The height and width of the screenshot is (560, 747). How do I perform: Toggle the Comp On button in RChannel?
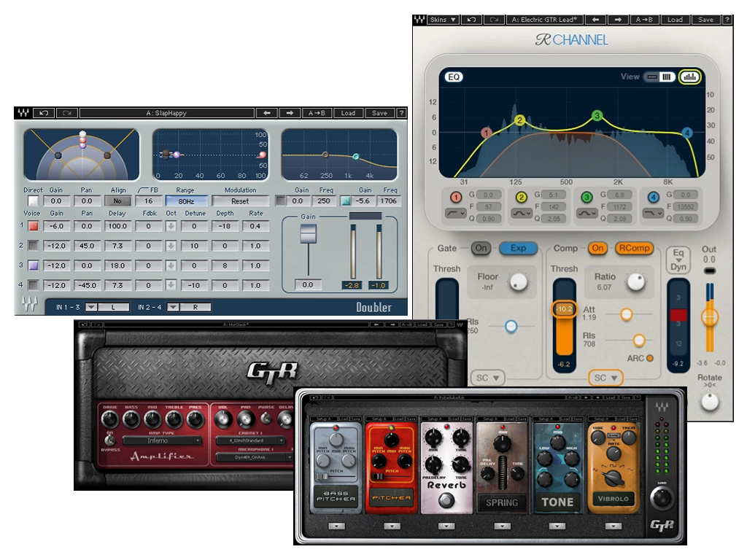(x=598, y=248)
